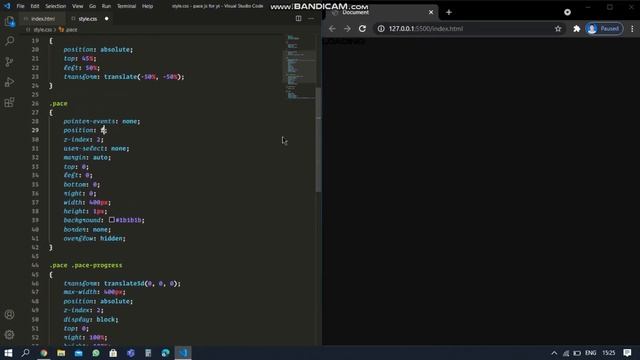Open the Go menu
This screenshot has width=640, height=360.
[x=93, y=6]
